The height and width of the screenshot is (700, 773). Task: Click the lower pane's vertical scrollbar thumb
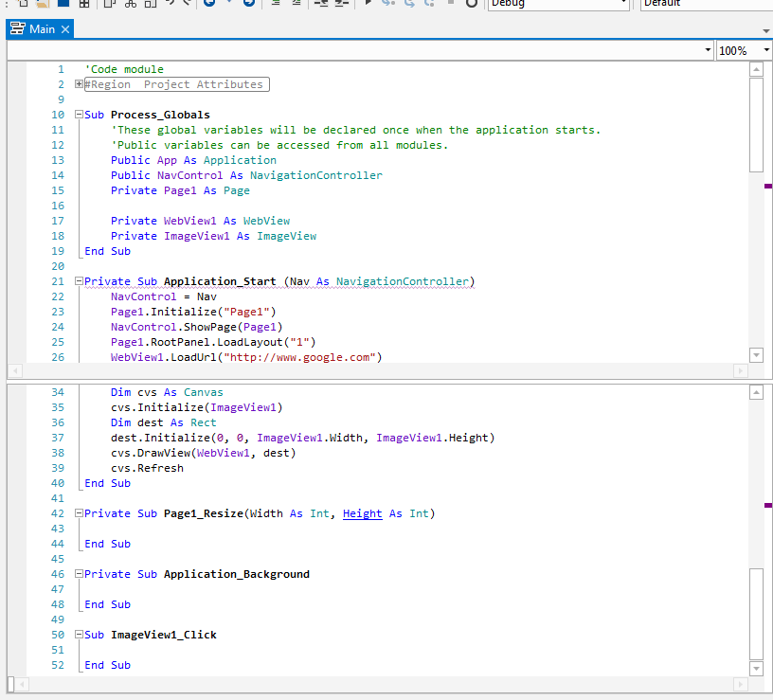click(x=755, y=612)
